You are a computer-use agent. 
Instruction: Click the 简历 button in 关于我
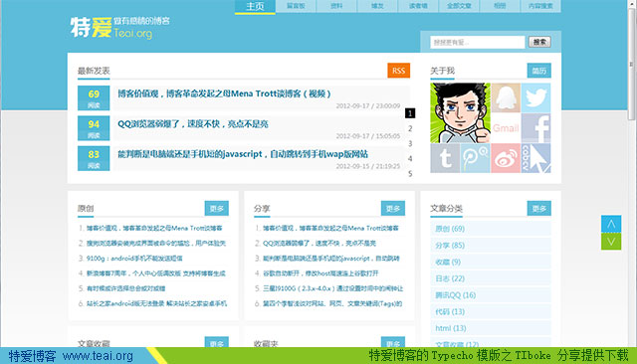tap(539, 71)
